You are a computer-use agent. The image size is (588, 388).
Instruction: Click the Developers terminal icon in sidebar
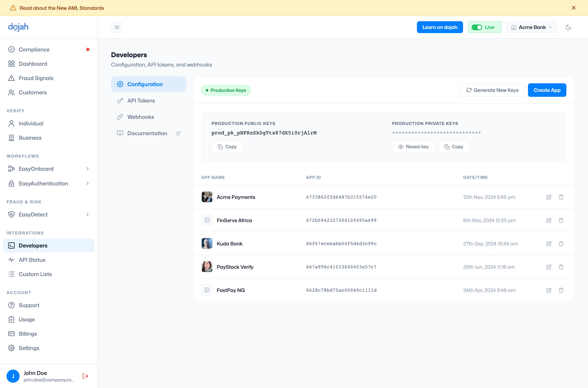[11, 245]
